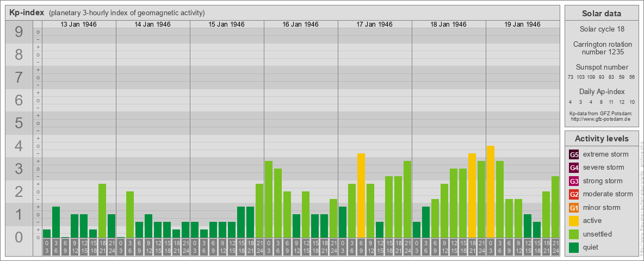This screenshot has width=644, height=261.
Task: Click sunspot number 103
Action: coord(581,77)
